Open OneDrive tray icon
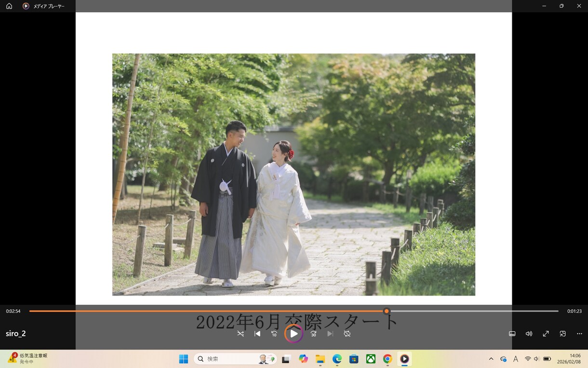This screenshot has width=588, height=368. click(503, 359)
